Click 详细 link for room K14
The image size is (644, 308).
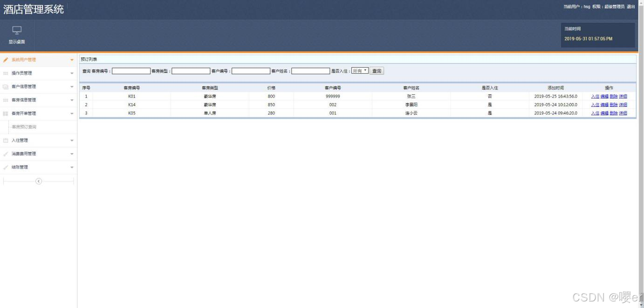[x=623, y=105]
